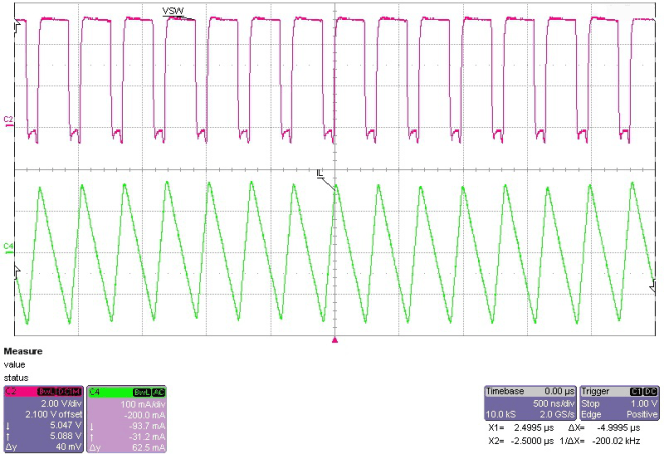The image size is (664, 454).
Task: Click the C2 channel marker on the left edge
Action: click(x=9, y=120)
